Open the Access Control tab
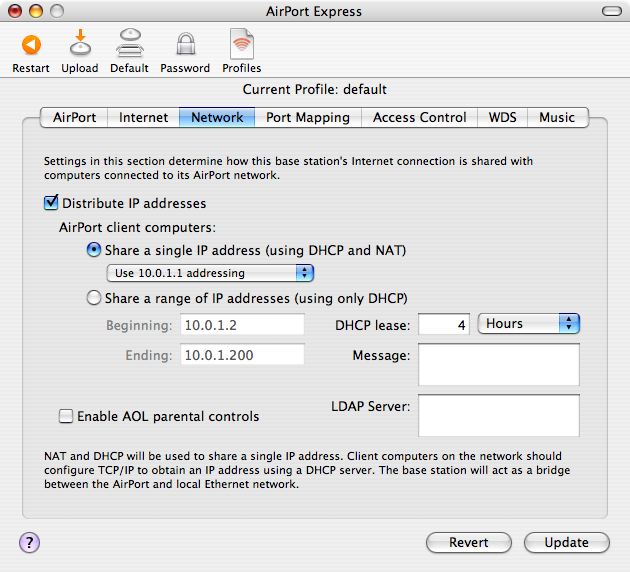The image size is (630, 572). point(419,117)
